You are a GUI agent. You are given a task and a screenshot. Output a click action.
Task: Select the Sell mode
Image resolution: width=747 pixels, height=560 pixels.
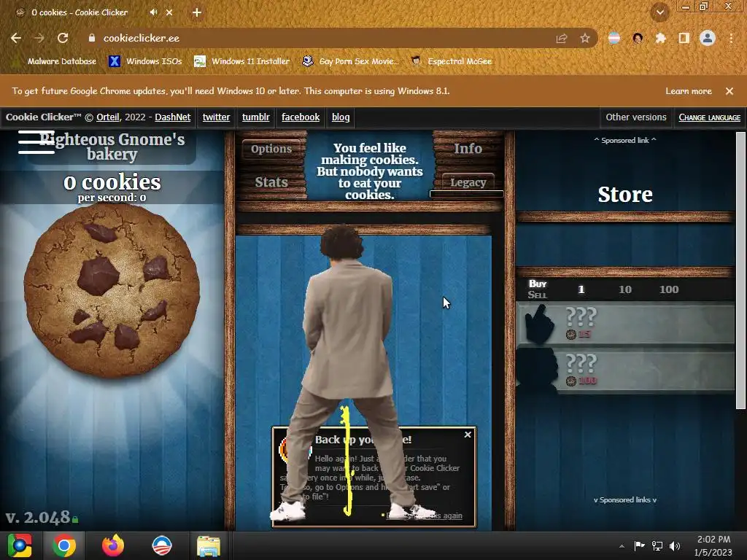click(x=538, y=295)
